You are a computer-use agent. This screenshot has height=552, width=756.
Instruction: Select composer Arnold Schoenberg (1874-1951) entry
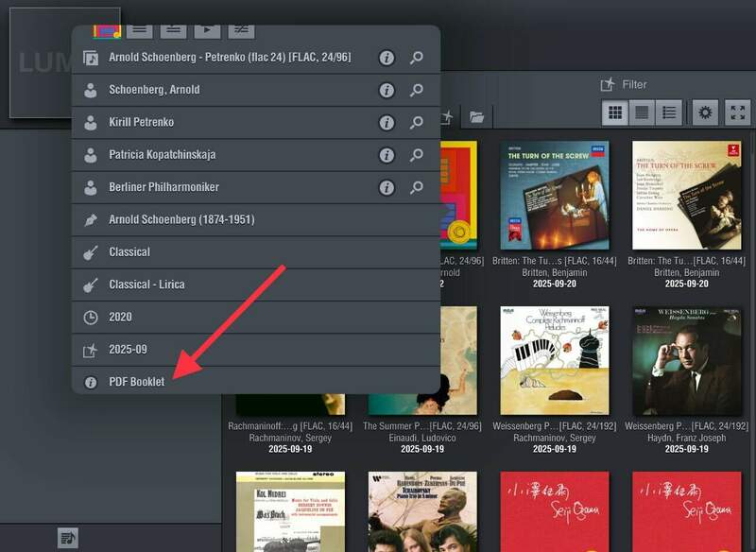tap(181, 219)
